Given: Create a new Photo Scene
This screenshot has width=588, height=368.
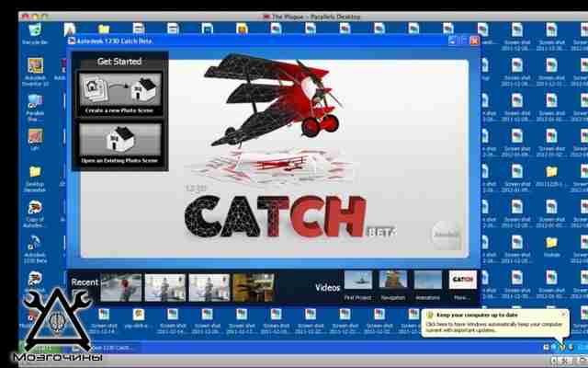Looking at the screenshot, I should [x=120, y=94].
